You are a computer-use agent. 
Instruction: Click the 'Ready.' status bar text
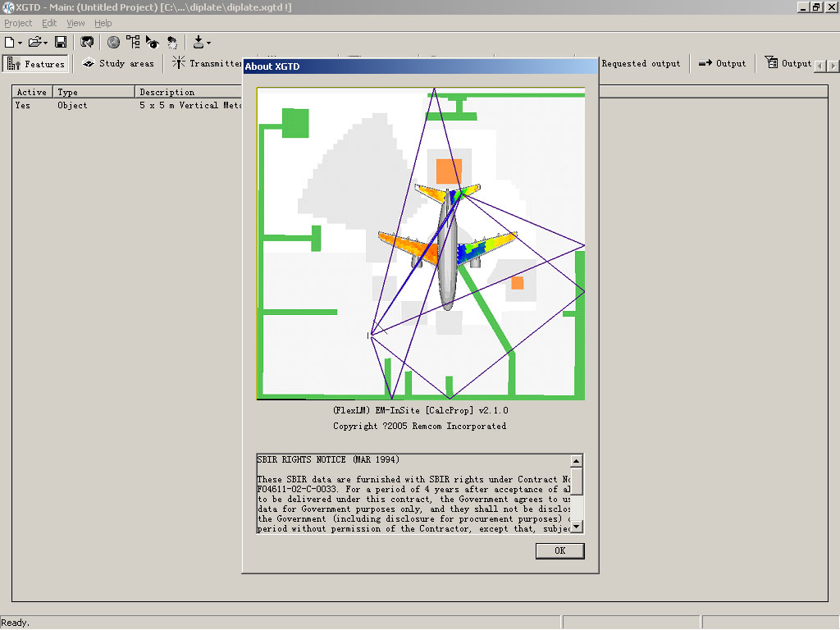[15, 623]
